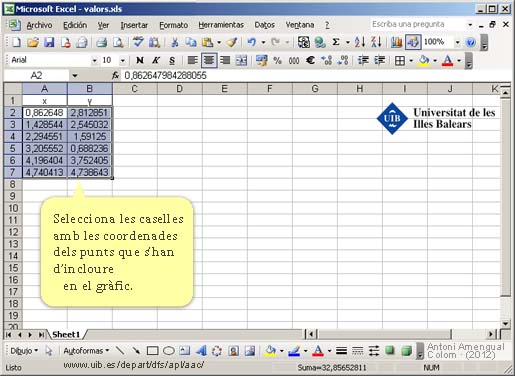
Task: Toggle the Center alignment button
Action: point(209,60)
